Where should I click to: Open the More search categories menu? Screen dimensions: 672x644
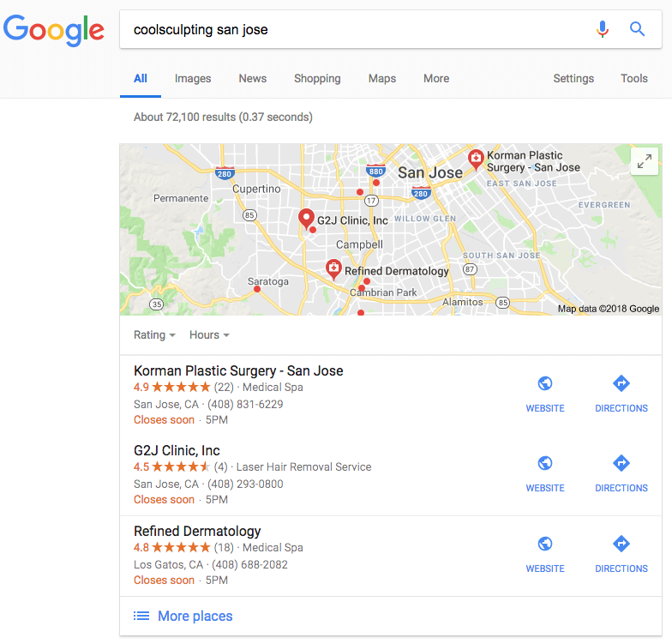click(436, 79)
